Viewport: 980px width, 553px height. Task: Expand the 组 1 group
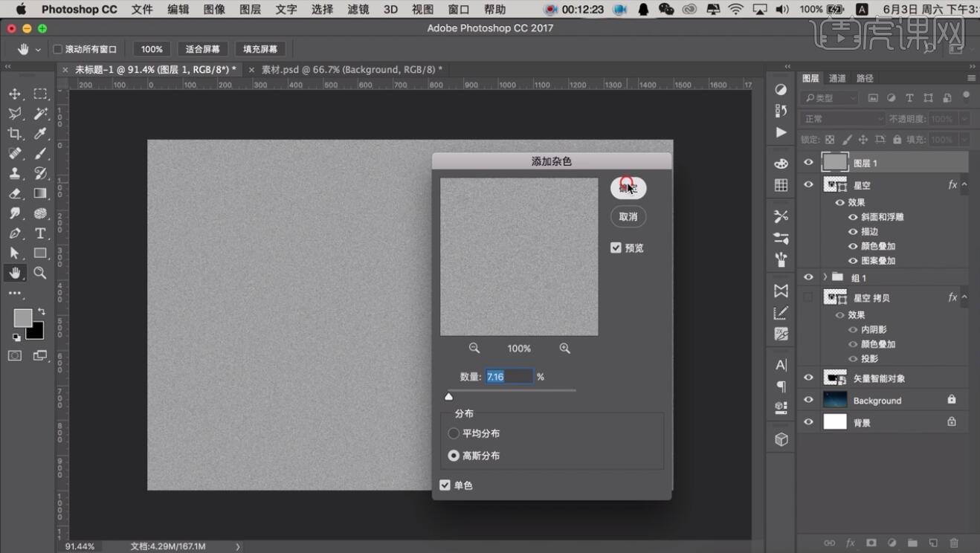(x=825, y=277)
